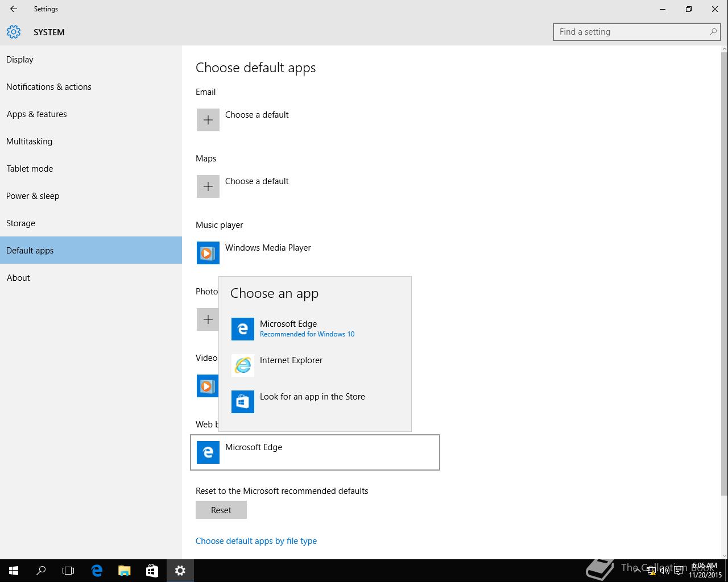Open the Display settings page
Image resolution: width=728 pixels, height=582 pixels.
point(91,59)
